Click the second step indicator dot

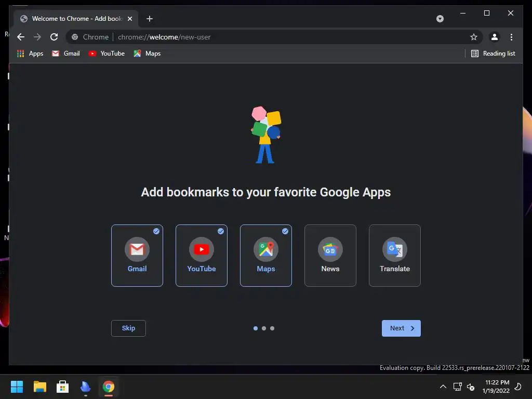[x=264, y=328]
